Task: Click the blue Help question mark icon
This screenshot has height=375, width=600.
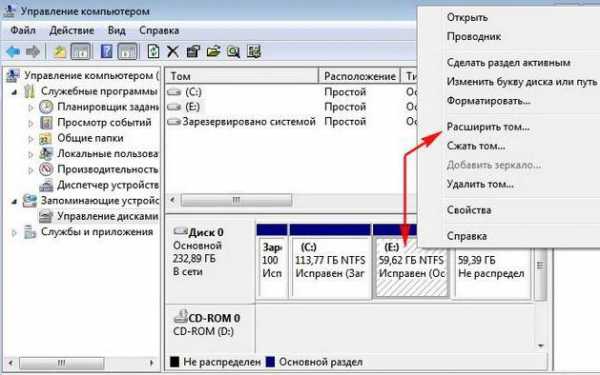Action: tap(106, 51)
